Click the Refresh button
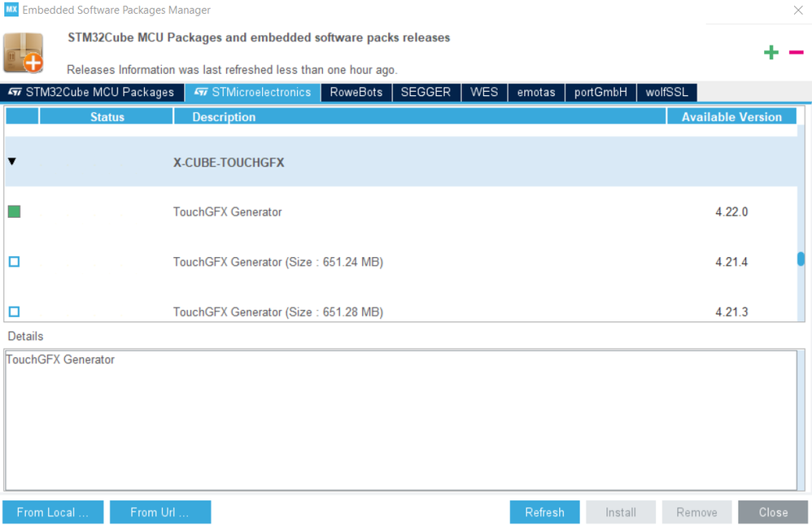Screen dimensions: 812x527 pos(545,512)
